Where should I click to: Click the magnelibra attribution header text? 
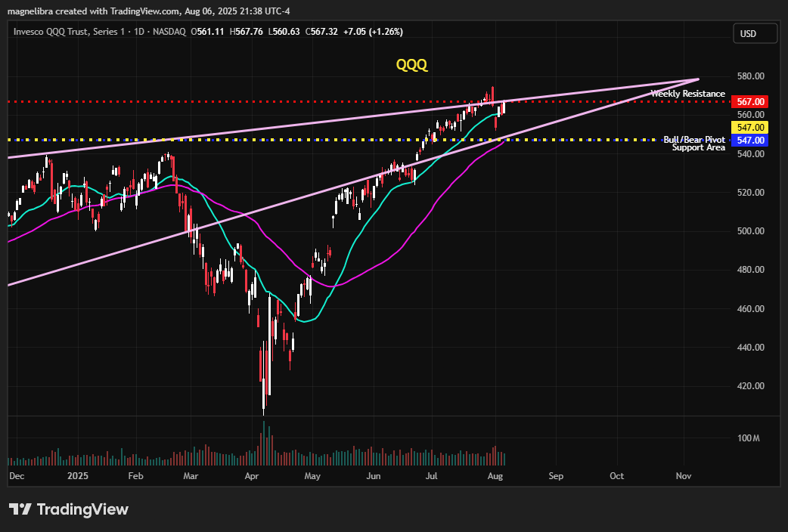(x=149, y=11)
